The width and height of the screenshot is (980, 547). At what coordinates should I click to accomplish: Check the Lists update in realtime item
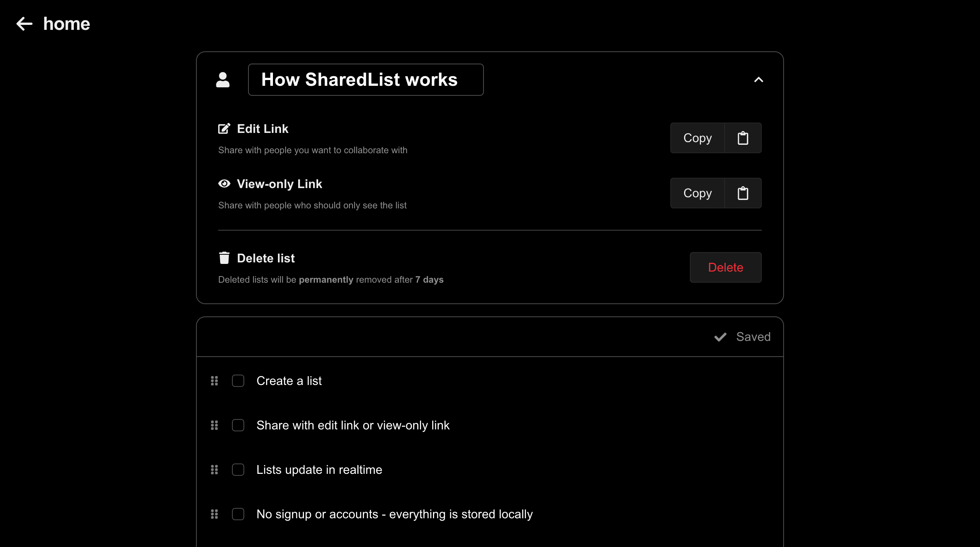[x=238, y=470]
